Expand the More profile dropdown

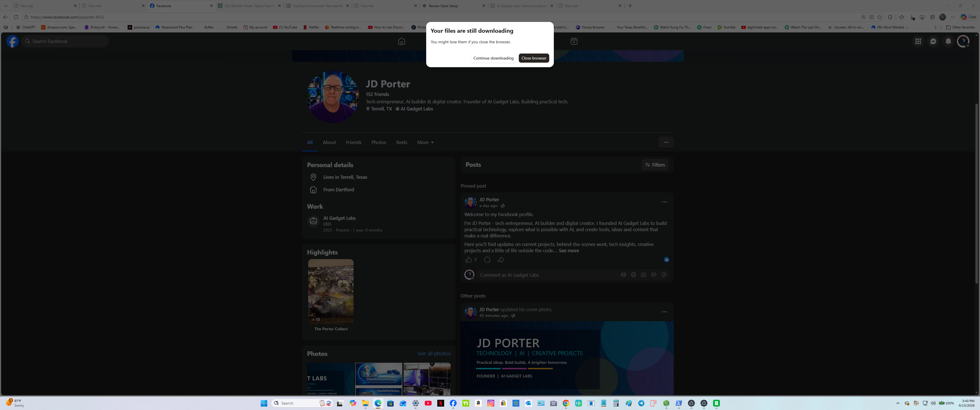point(425,142)
